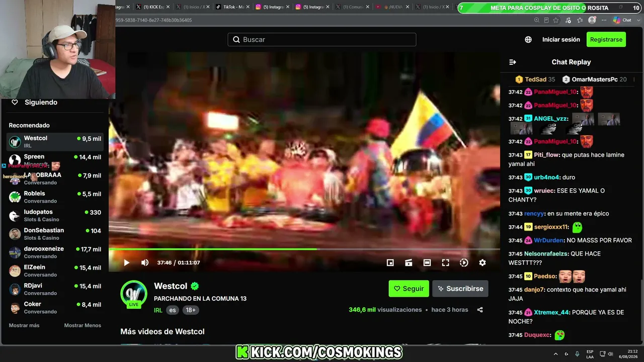Screen dimensions: 644x362
Task: Open Robleis channel in the sidebar
Action: pyautogui.click(x=56, y=197)
